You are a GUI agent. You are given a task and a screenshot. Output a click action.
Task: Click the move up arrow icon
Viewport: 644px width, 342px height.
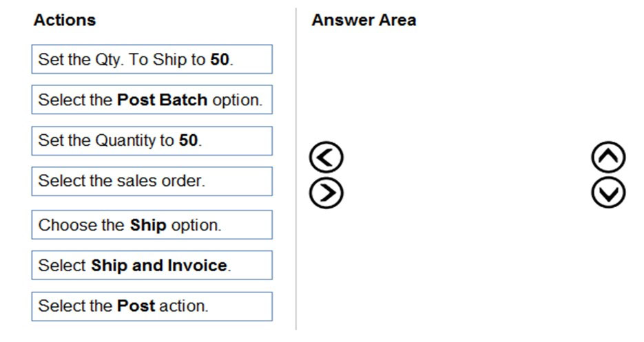click(608, 158)
